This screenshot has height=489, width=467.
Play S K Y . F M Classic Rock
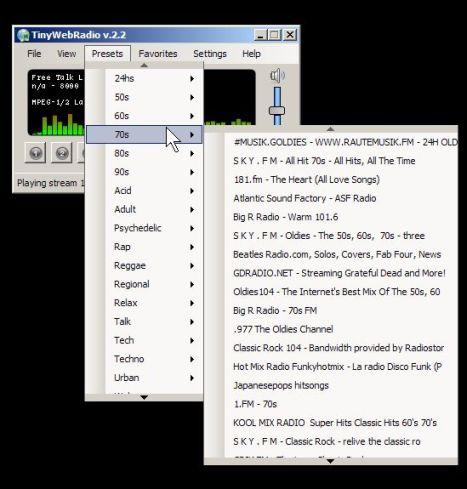[331, 441]
